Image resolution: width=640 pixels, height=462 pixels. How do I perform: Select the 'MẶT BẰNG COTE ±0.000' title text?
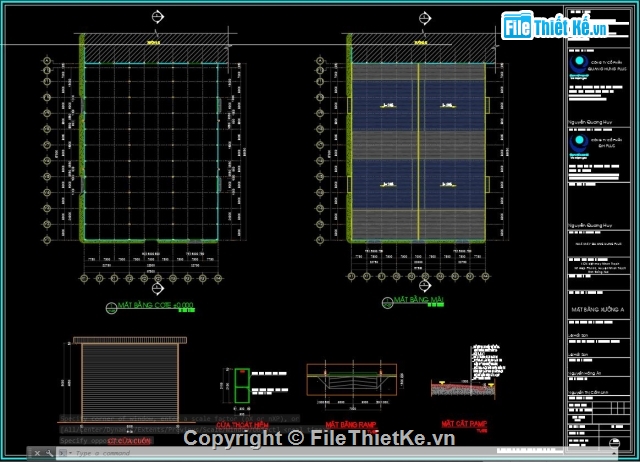155,305
